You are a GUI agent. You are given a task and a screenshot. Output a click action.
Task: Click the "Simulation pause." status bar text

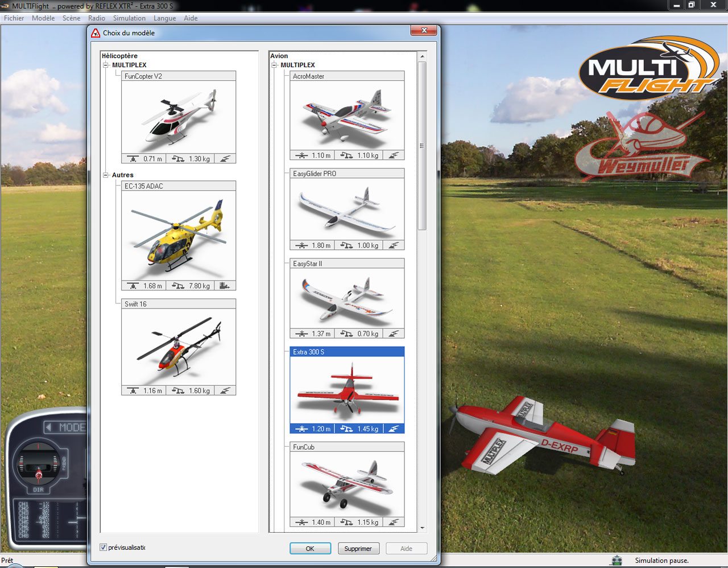click(x=661, y=561)
